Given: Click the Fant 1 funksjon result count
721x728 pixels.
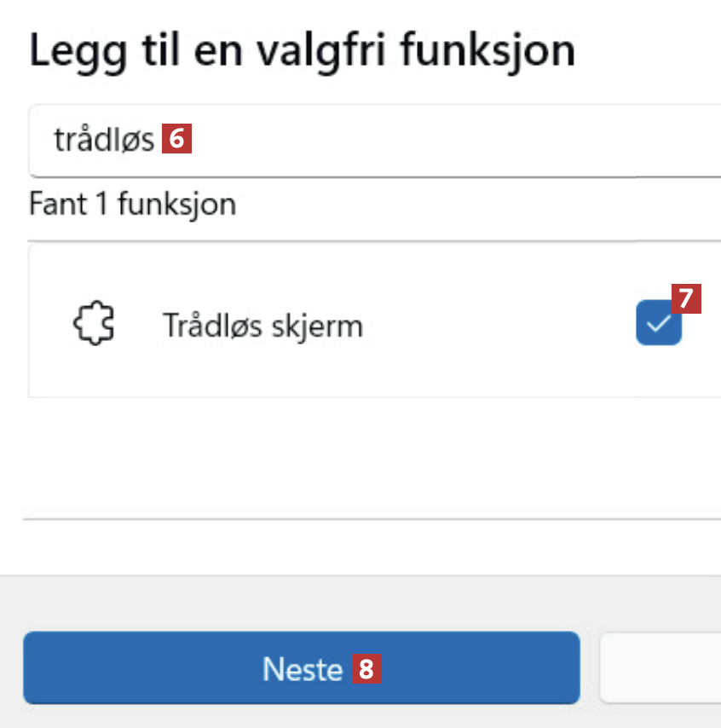Looking at the screenshot, I should click(x=132, y=204).
